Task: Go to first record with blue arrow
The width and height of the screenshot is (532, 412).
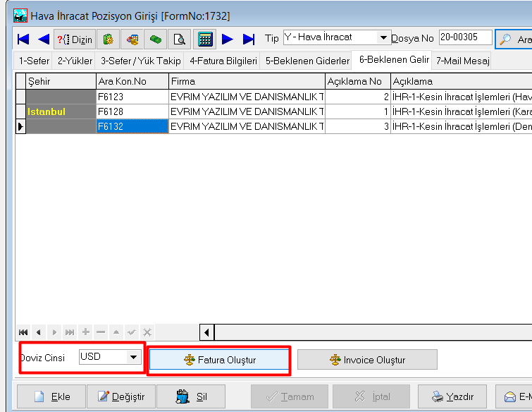Action: click(23, 40)
